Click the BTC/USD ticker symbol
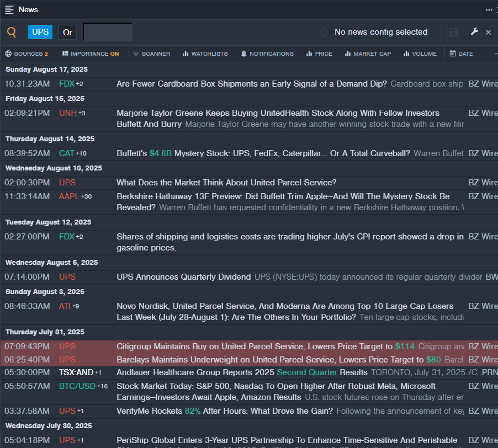498x448 pixels. [77, 386]
